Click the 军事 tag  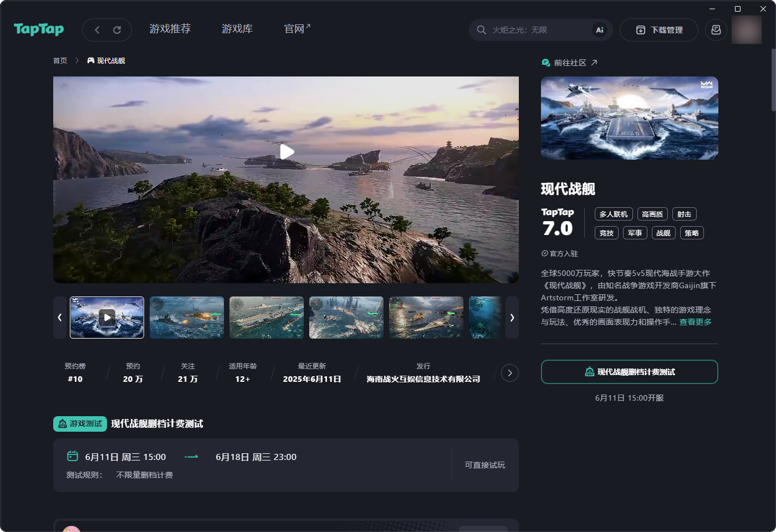[x=635, y=233]
